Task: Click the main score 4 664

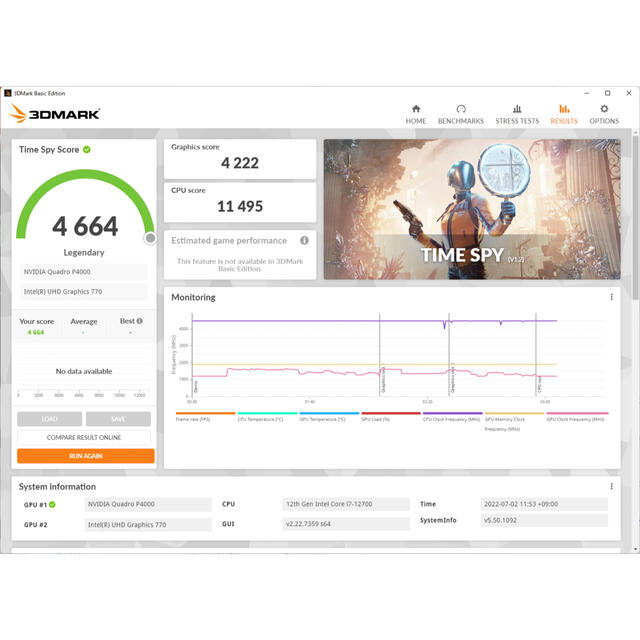Action: [85, 226]
